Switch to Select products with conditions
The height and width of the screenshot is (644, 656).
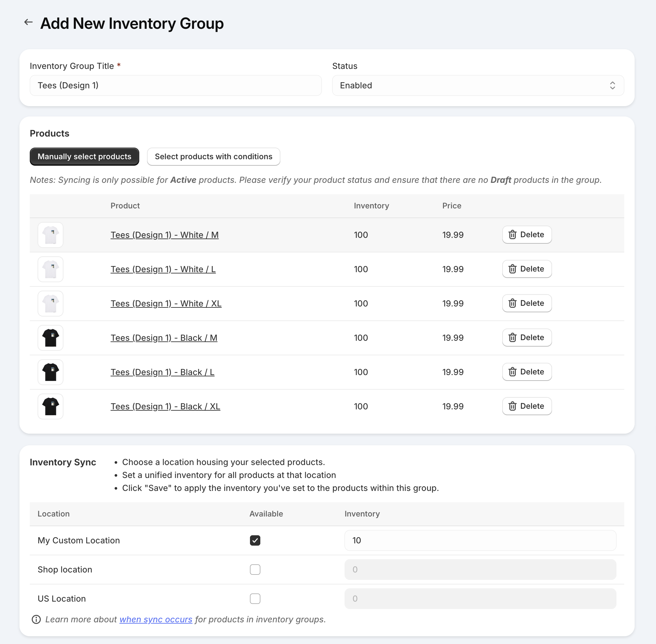click(213, 157)
